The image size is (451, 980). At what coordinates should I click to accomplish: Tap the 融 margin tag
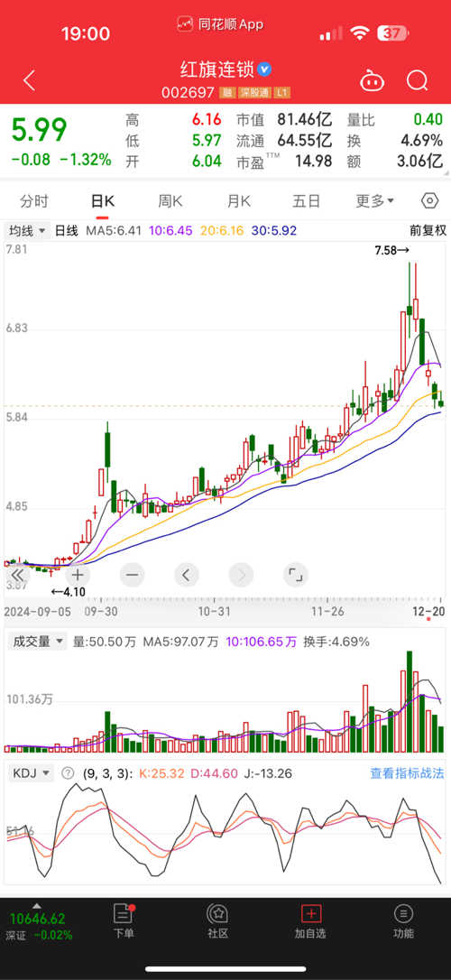tap(225, 93)
